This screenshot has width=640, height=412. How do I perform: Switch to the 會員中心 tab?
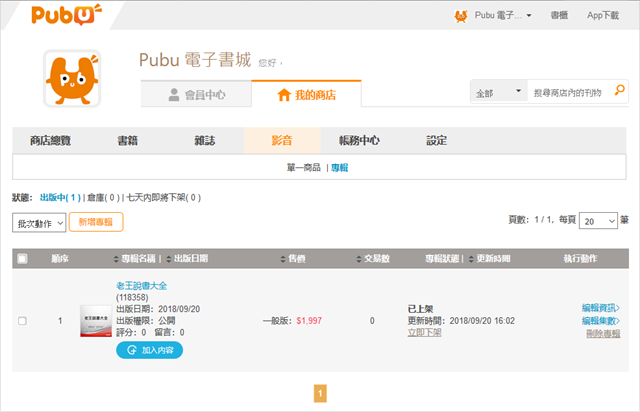pyautogui.click(x=196, y=94)
